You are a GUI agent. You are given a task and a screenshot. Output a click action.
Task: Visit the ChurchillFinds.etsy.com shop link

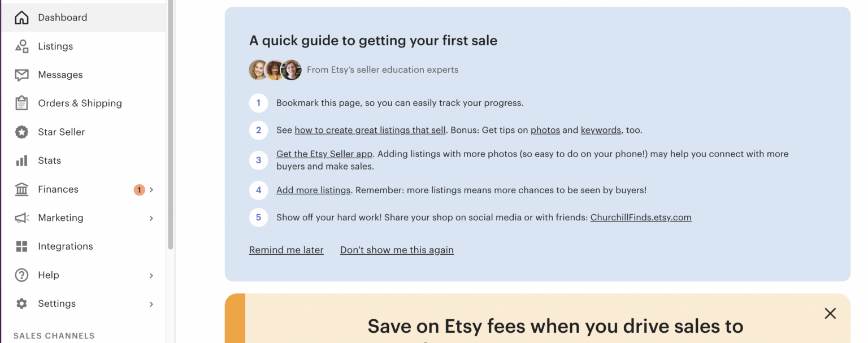pyautogui.click(x=641, y=217)
